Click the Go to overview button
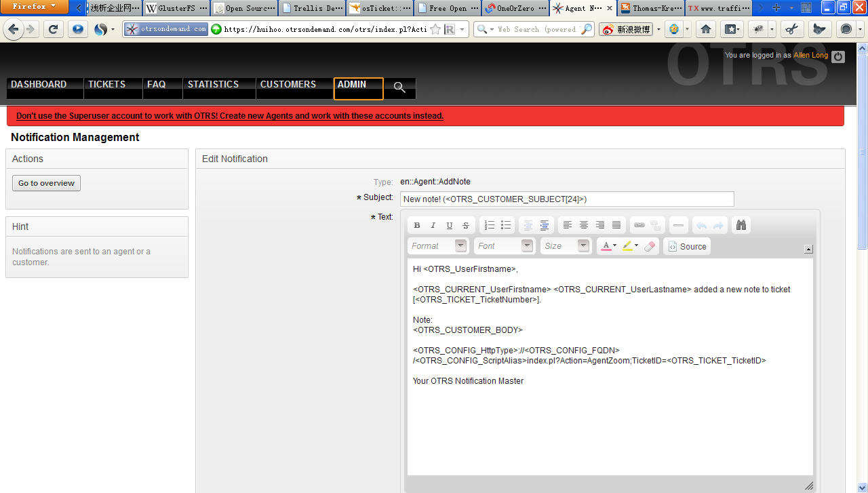Screen dimensions: 868x493 (x=46, y=183)
